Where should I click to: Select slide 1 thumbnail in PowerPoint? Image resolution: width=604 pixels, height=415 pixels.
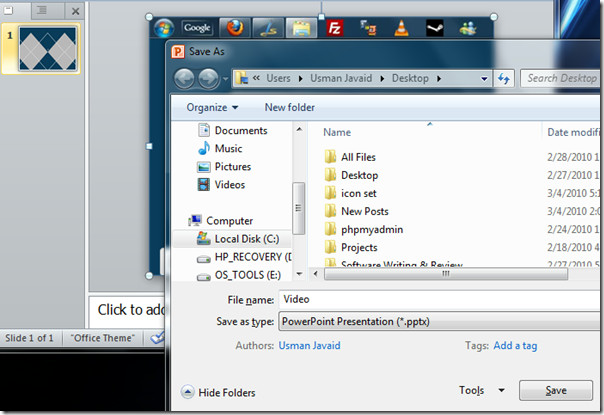pyautogui.click(x=48, y=49)
